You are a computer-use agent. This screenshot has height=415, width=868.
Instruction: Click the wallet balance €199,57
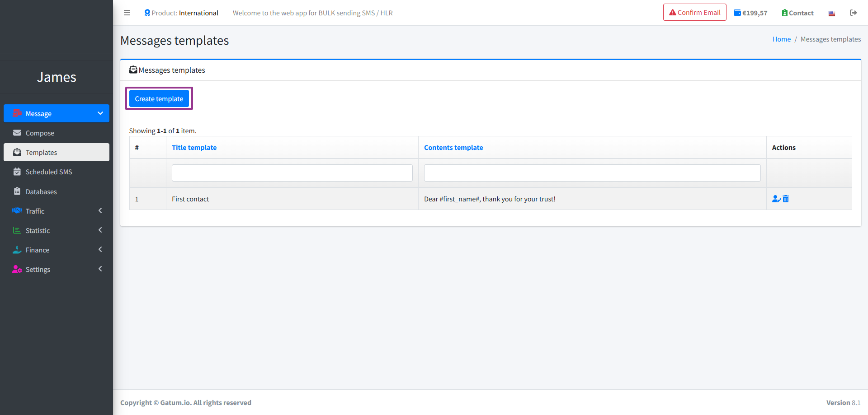tap(750, 13)
